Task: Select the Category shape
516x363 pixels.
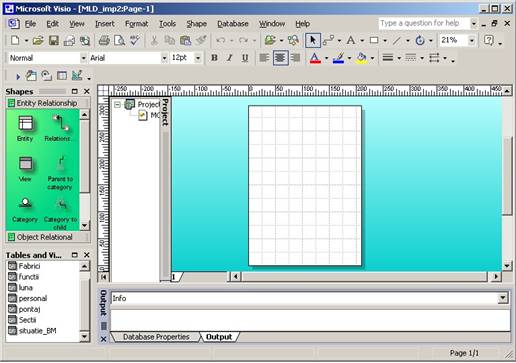Action: click(25, 210)
